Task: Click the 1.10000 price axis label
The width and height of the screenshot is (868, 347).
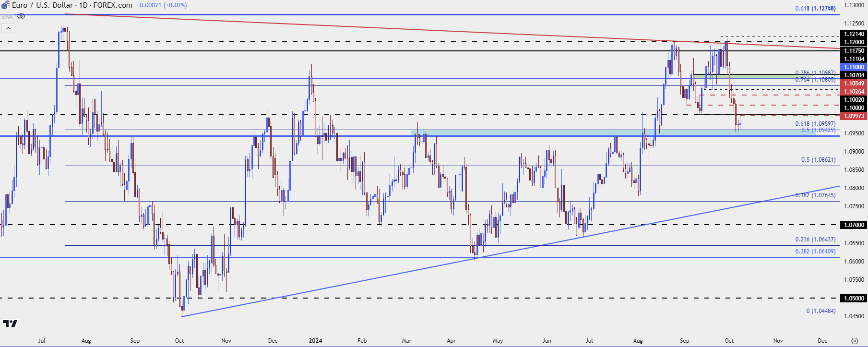Action: click(x=854, y=108)
